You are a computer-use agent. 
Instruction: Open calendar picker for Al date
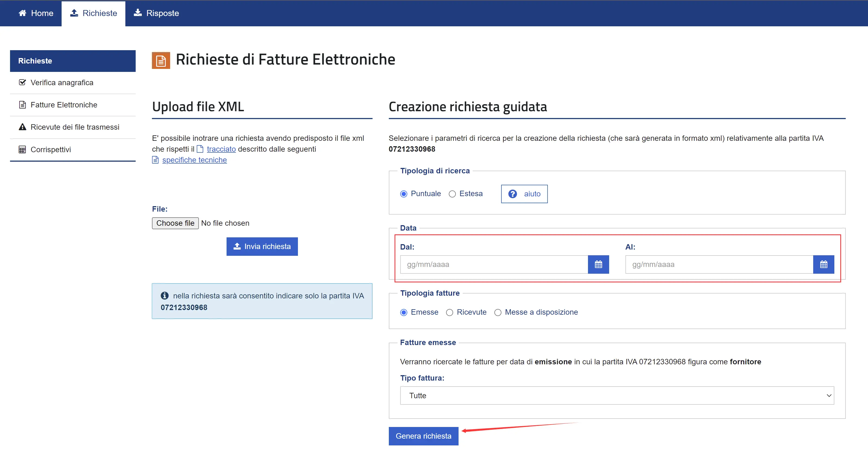point(823,264)
